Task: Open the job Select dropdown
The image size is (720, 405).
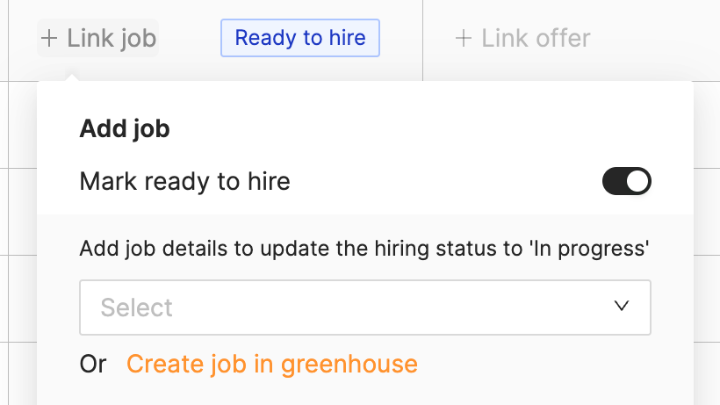Action: 365,307
